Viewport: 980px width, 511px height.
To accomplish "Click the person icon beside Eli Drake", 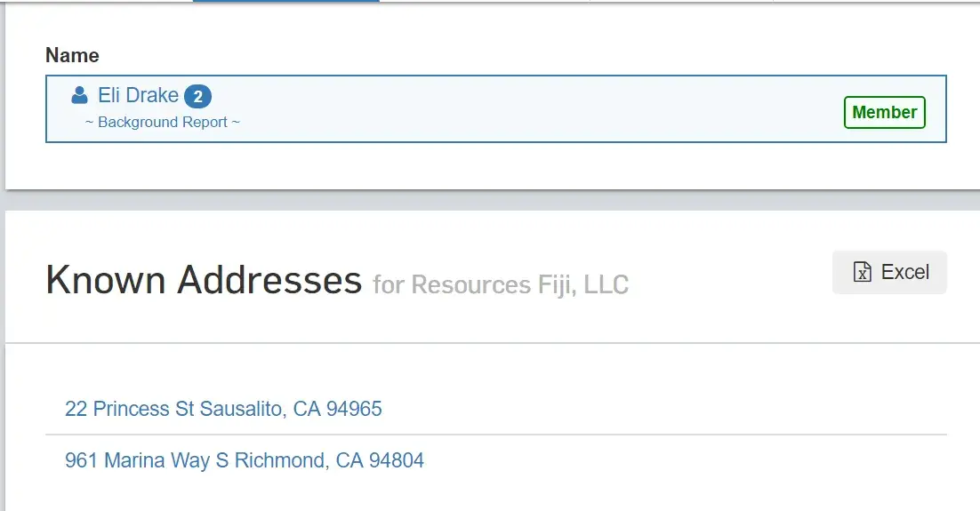I will coord(79,95).
